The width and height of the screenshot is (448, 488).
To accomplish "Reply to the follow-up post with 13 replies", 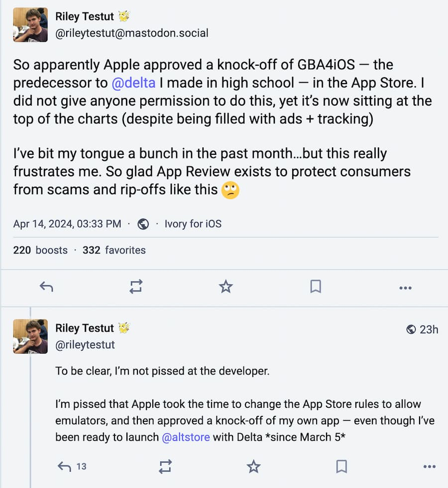I will [64, 467].
